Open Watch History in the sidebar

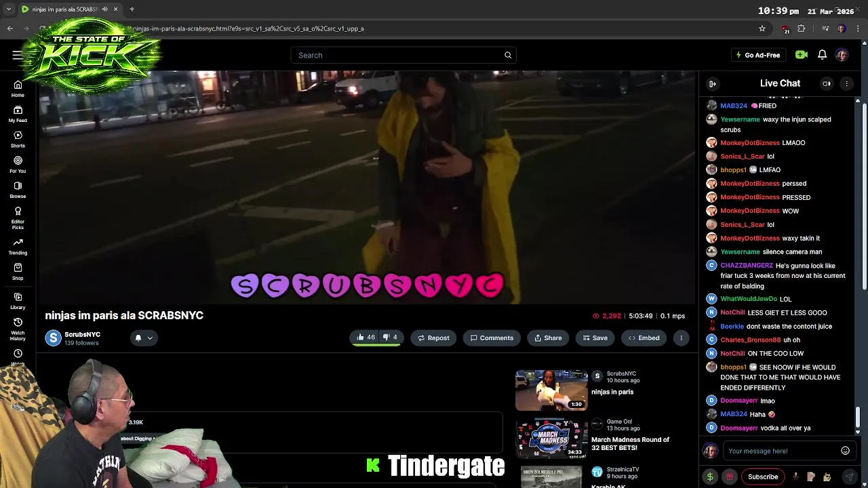(x=18, y=329)
